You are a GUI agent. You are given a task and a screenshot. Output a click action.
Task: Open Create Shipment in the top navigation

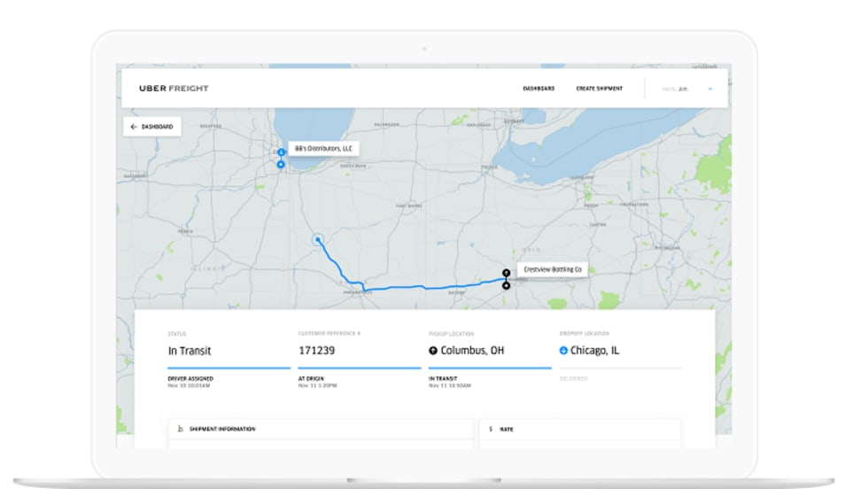599,89
